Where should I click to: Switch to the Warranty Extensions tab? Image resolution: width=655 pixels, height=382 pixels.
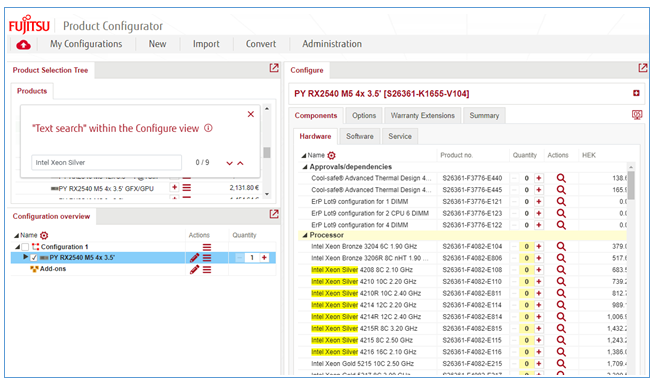[422, 115]
